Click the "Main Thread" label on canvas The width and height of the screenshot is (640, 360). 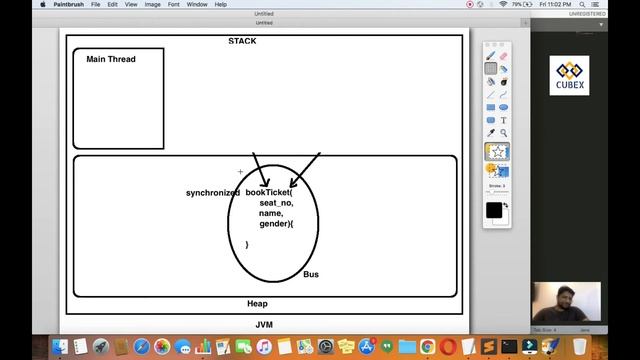point(111,59)
